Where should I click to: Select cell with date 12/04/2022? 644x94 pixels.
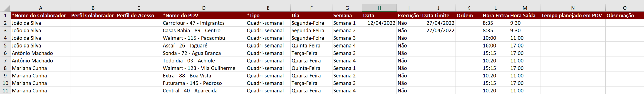click(x=379, y=23)
